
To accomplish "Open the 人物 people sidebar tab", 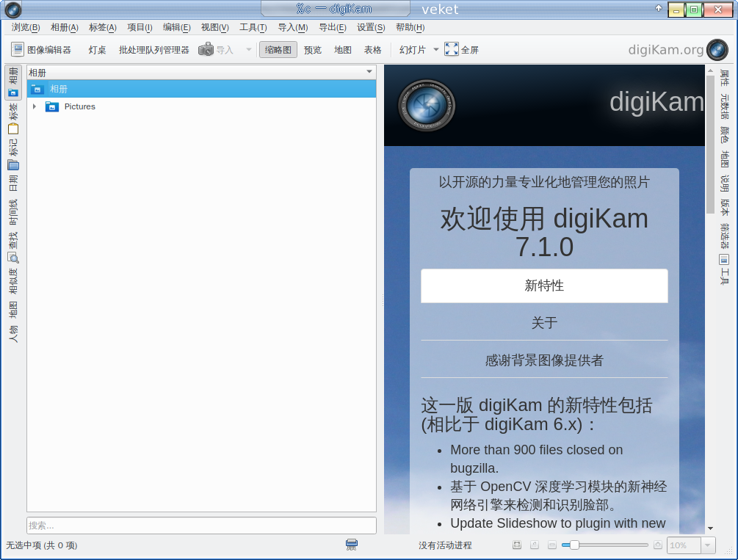I will [13, 334].
